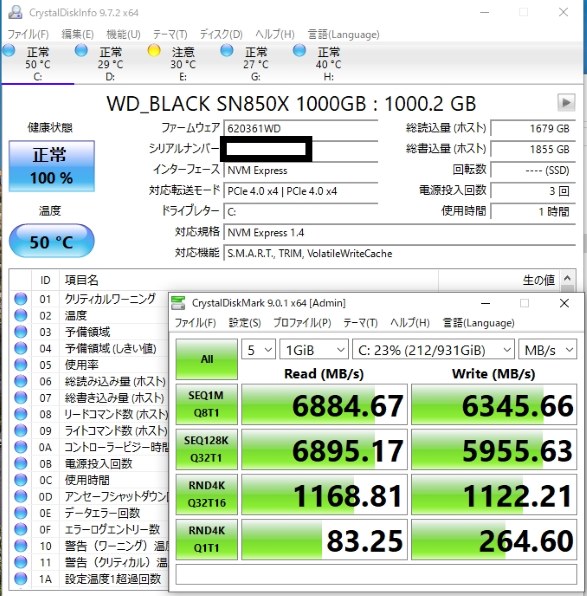This screenshot has width=587, height=596.
Task: Open ディスク(D) menu in CrystalDiskInfo
Action: coord(221,34)
